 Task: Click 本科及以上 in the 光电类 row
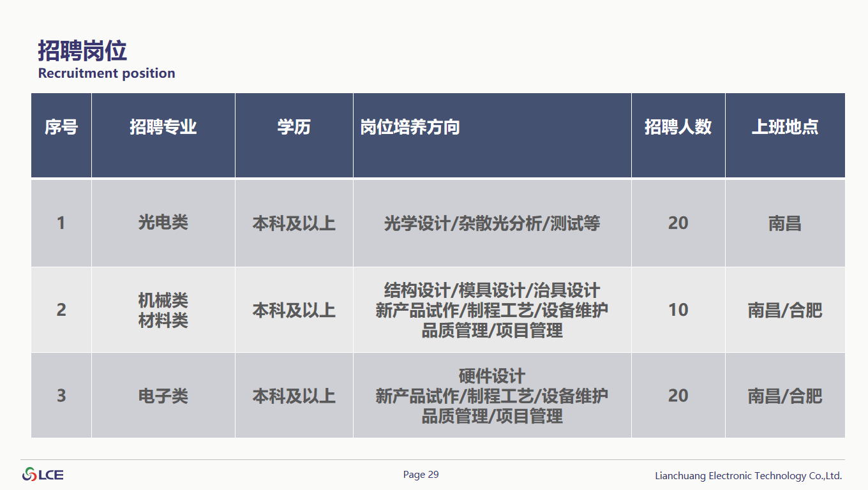[x=294, y=223]
